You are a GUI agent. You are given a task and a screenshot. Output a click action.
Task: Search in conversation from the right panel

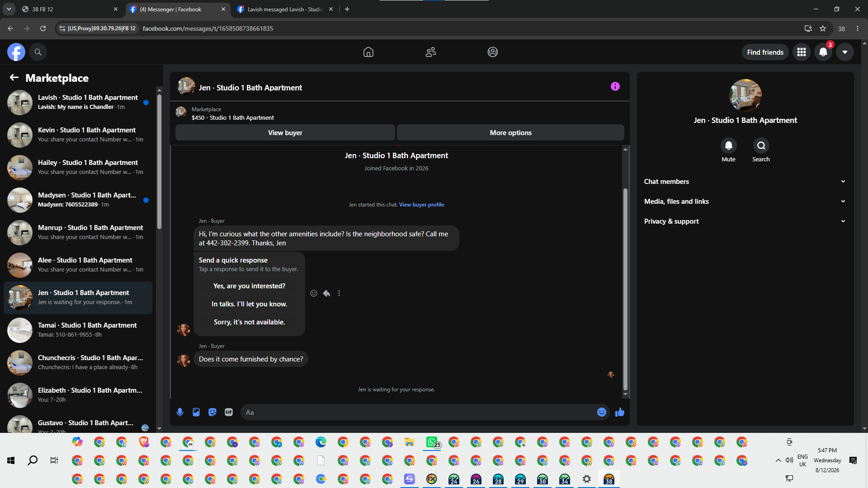(x=761, y=145)
